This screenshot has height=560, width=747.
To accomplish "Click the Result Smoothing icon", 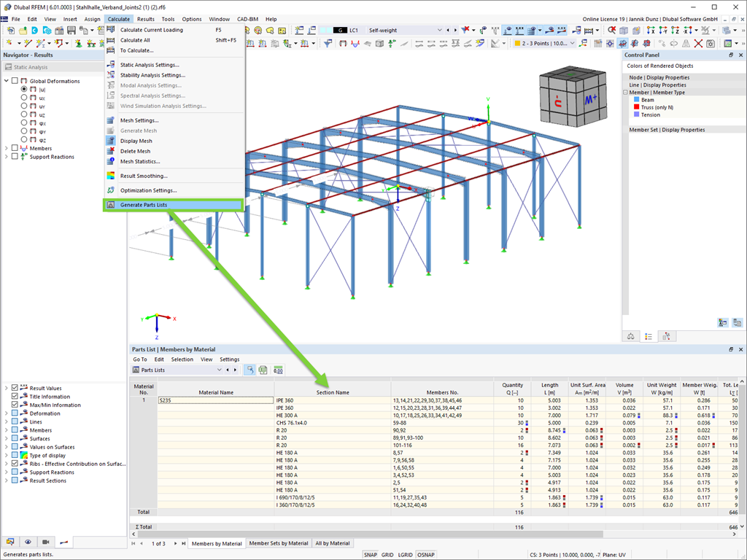I will pyautogui.click(x=111, y=176).
